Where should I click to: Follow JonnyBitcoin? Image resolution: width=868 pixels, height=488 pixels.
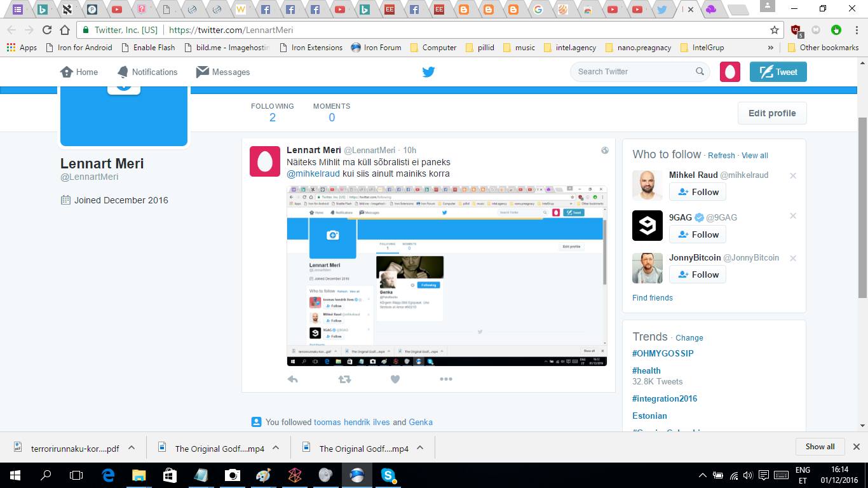698,274
